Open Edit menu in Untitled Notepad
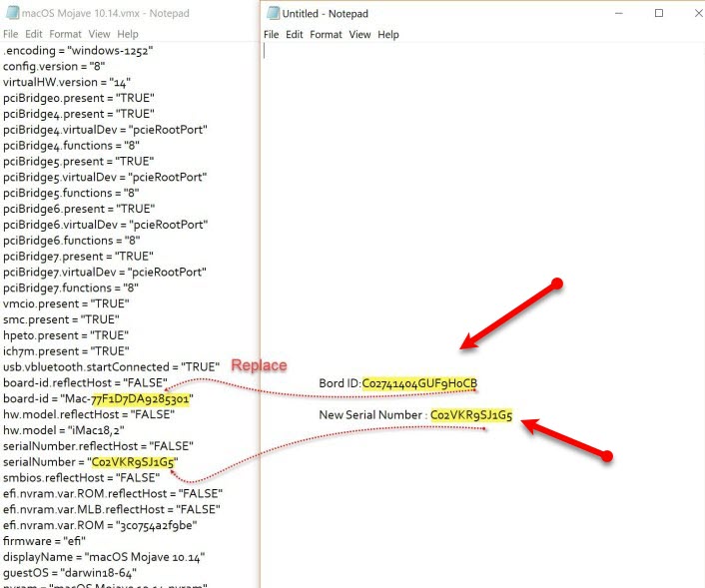This screenshot has width=705, height=588. pyautogui.click(x=295, y=35)
